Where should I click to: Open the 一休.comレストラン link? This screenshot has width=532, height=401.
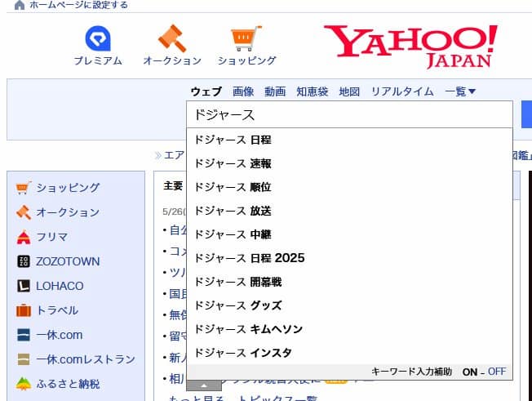coord(86,359)
